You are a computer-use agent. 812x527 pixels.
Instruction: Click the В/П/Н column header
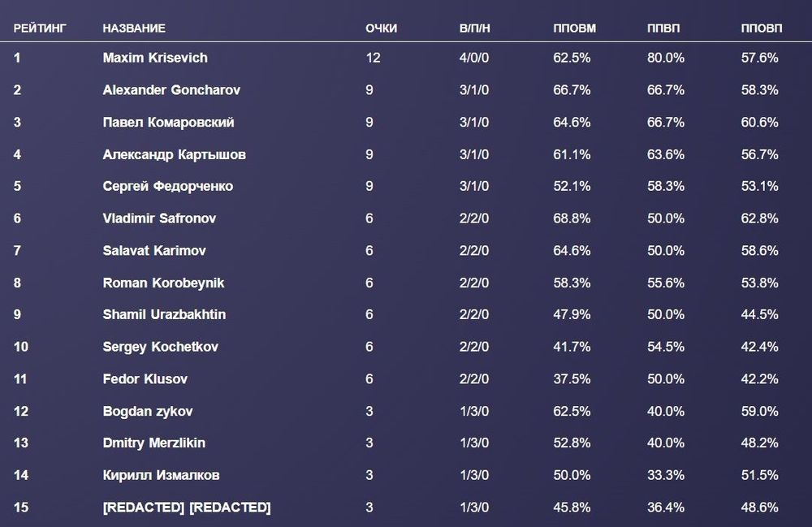(x=475, y=28)
